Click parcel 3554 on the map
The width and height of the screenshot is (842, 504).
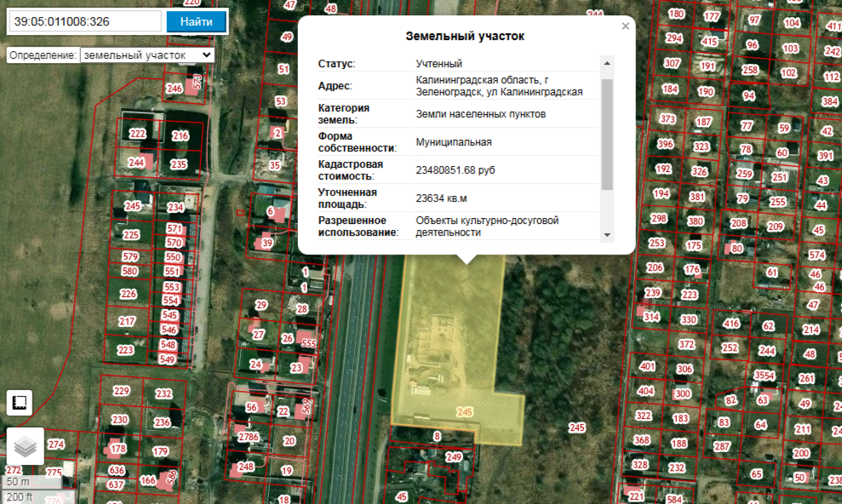click(x=764, y=375)
